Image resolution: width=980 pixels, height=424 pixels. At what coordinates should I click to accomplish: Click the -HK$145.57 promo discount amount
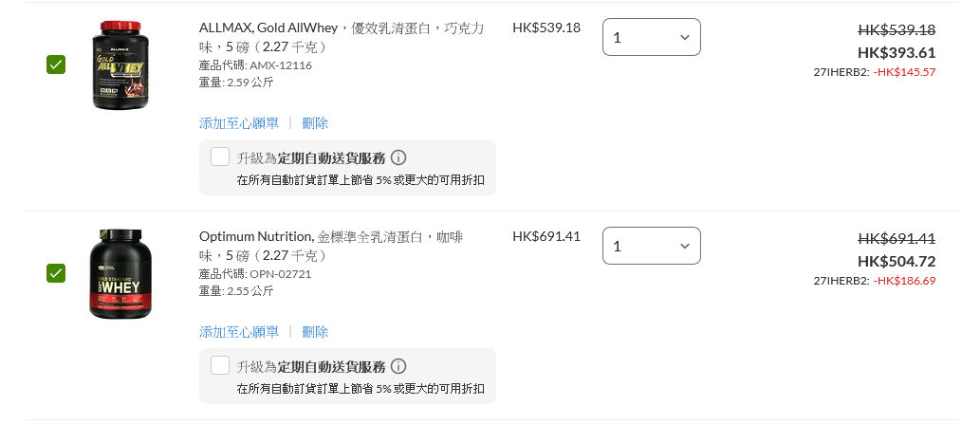tap(904, 72)
